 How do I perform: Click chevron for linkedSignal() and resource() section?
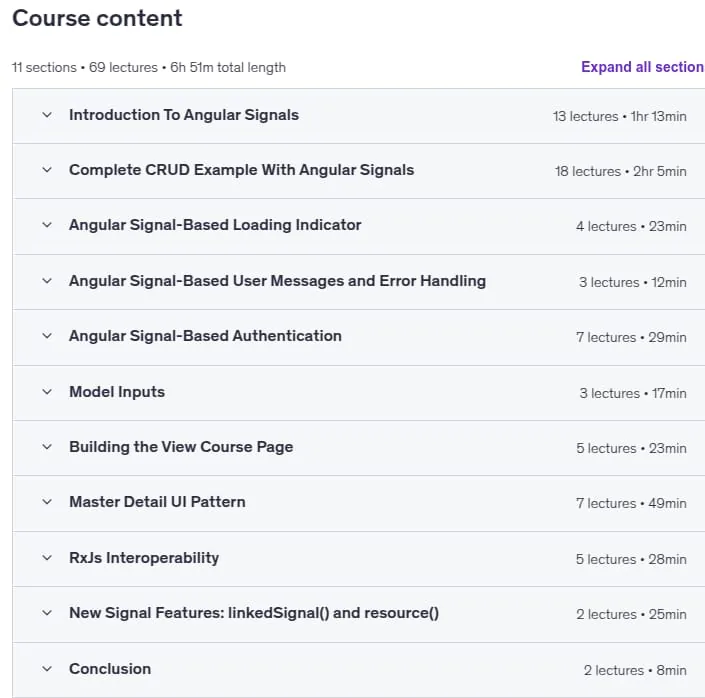point(47,613)
